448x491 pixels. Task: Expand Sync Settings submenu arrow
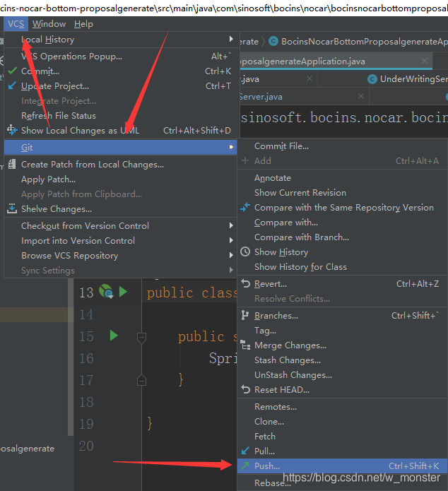pyautogui.click(x=231, y=270)
